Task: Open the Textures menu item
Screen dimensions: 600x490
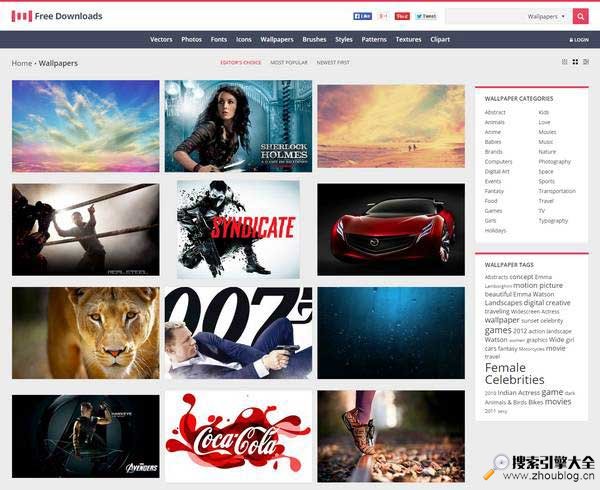Action: click(408, 40)
